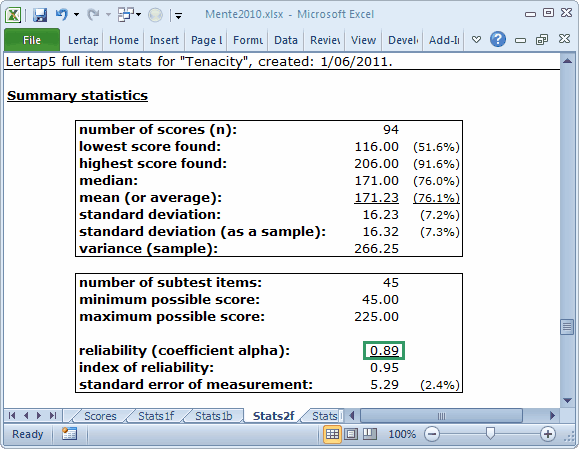This screenshot has width=579, height=449.
Task: Open the File tab
Action: (32, 40)
